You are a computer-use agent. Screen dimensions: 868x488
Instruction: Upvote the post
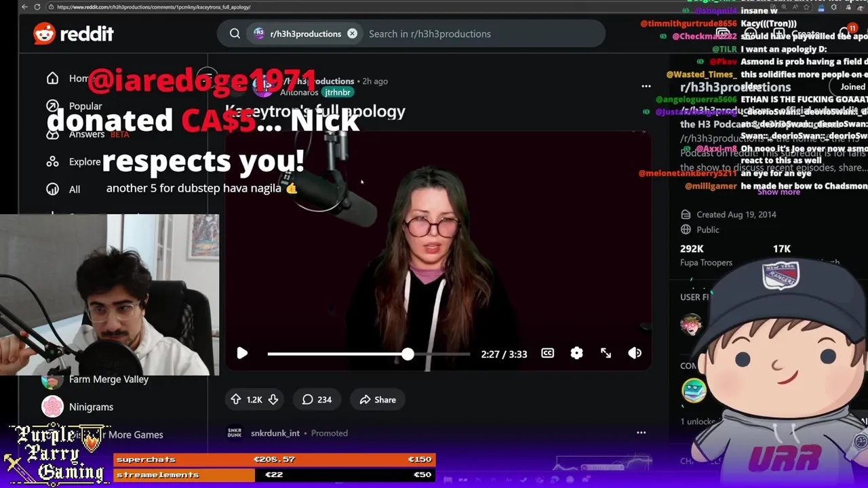pyautogui.click(x=236, y=399)
